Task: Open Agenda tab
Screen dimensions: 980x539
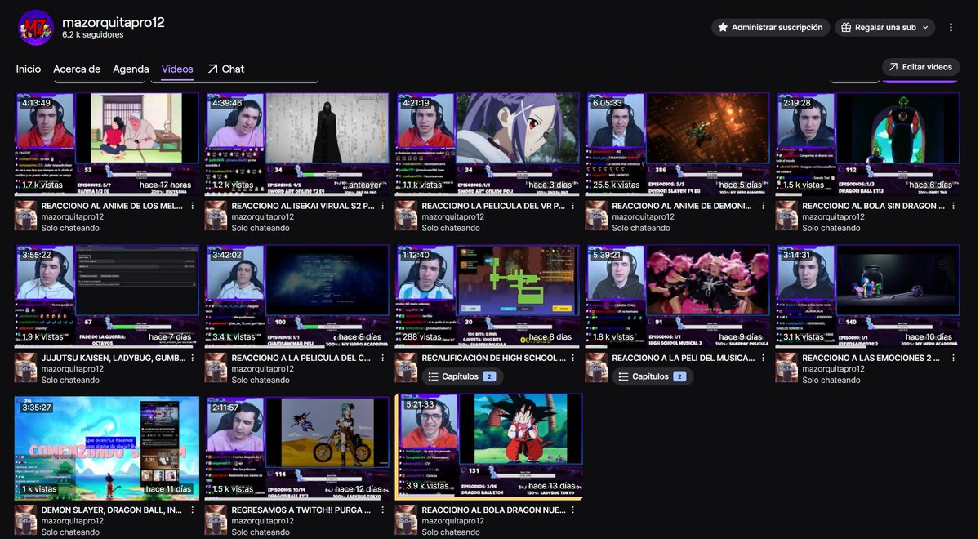Action: pos(131,69)
